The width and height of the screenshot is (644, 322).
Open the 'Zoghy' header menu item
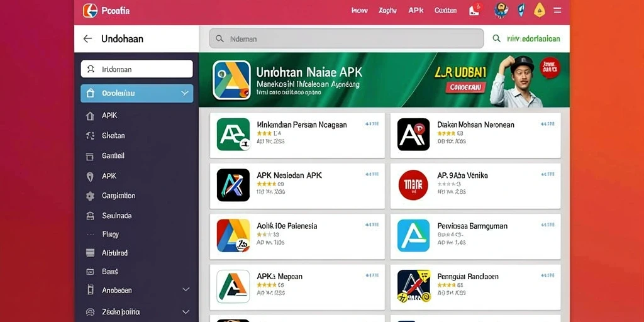(x=387, y=11)
